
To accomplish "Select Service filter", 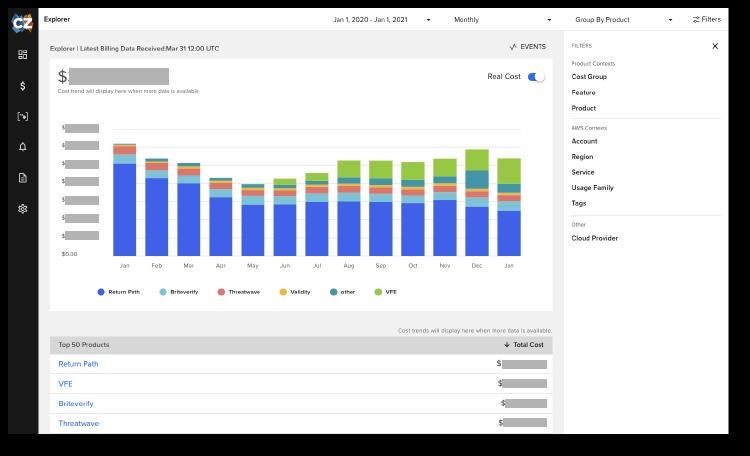I will coord(583,172).
